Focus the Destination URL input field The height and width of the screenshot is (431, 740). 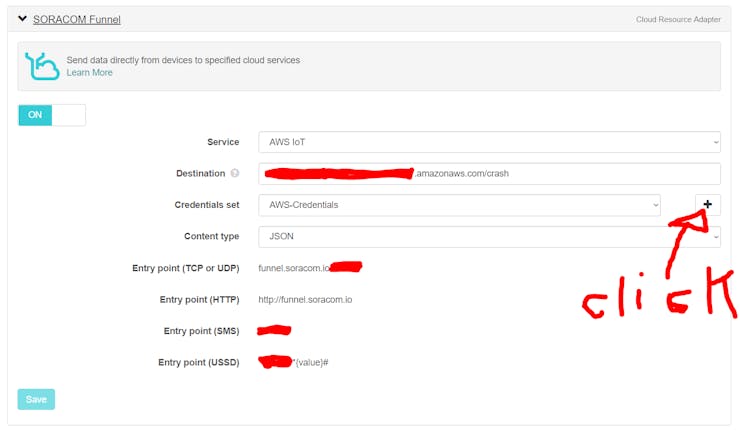coord(489,174)
